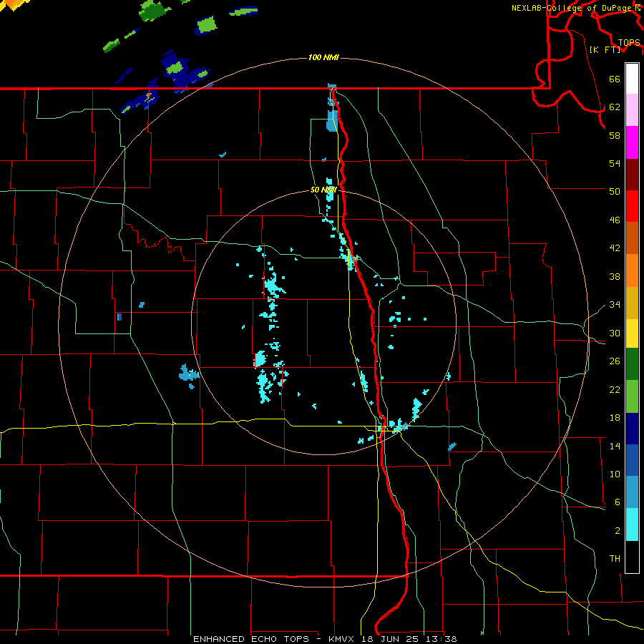Click the 14 legend value

(x=615, y=446)
